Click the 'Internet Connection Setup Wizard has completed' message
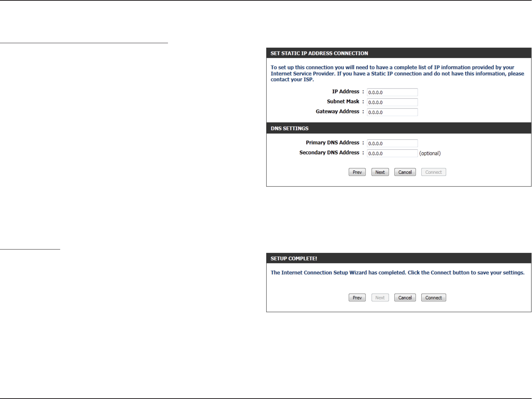 [398, 273]
